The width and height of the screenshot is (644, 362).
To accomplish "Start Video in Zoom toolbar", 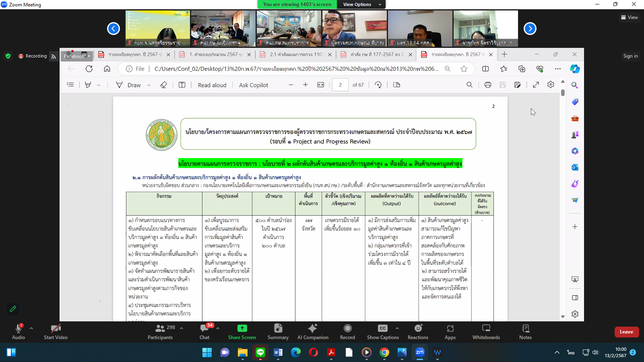I will (56, 332).
